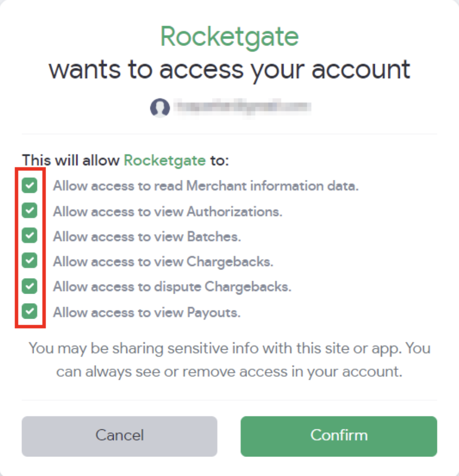Viewport: 459px width, 476px height.
Task: Click the sensitive info sharing notice
Action: 229,360
